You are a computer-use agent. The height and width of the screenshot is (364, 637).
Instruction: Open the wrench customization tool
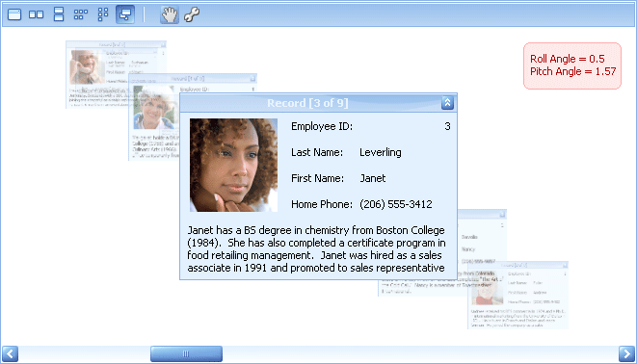(x=192, y=14)
